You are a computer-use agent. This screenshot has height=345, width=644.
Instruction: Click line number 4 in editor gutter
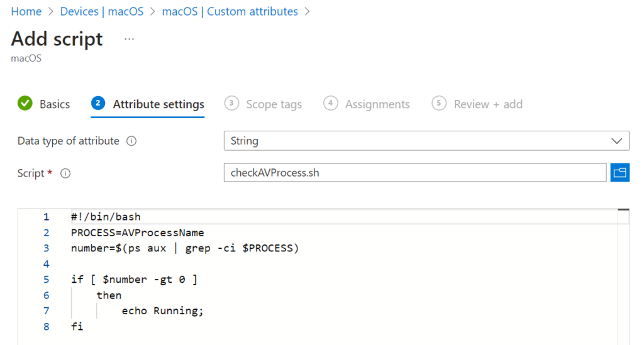coord(46,264)
